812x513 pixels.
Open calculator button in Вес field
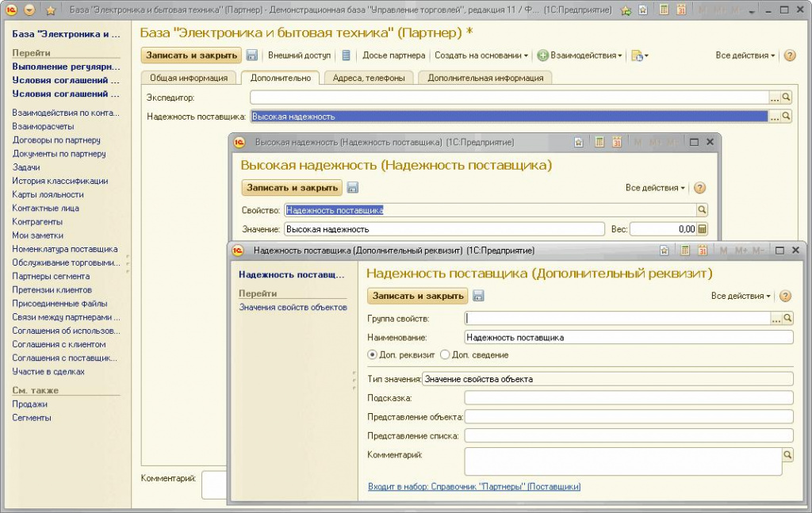pyautogui.click(x=703, y=229)
